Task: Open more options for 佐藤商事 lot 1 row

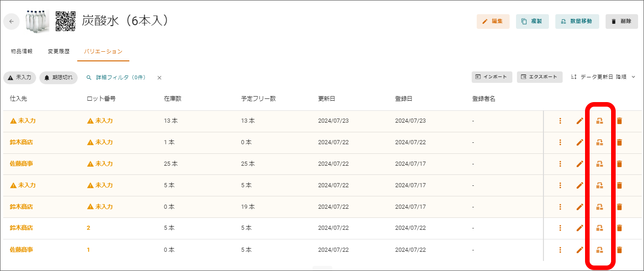Action: [x=560, y=250]
